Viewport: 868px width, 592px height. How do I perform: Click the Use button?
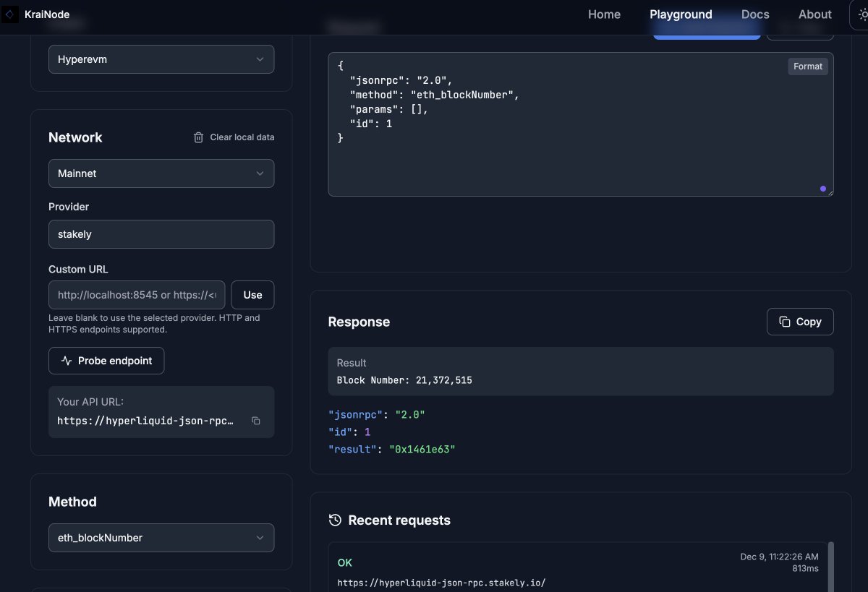coord(252,295)
